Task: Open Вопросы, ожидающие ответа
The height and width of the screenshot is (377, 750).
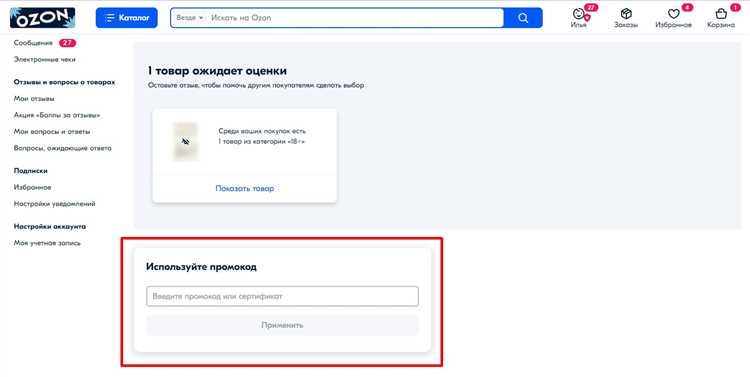Action: click(63, 148)
